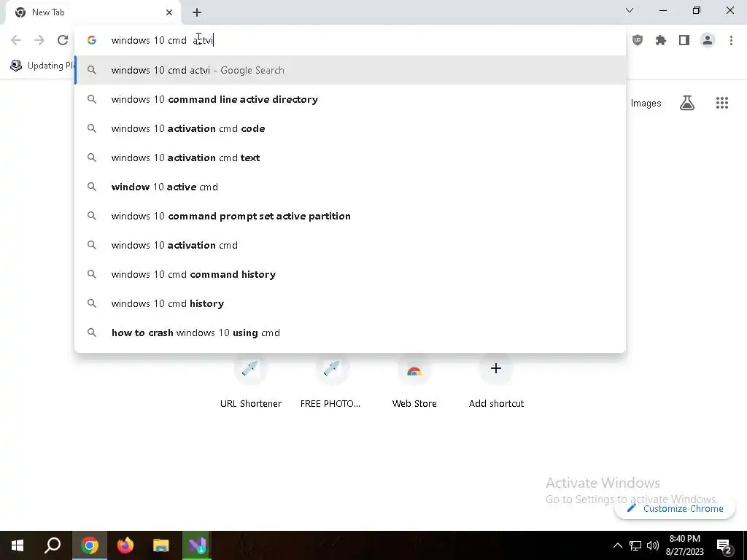Select 'how to crash windows 10 using cmd'
Screen dimensions: 747x560
tap(350, 332)
